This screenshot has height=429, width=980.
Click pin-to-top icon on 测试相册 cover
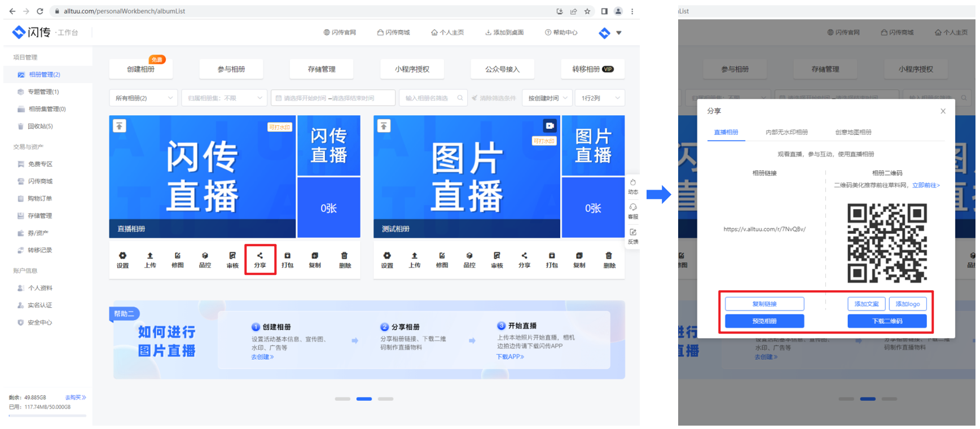(x=384, y=126)
